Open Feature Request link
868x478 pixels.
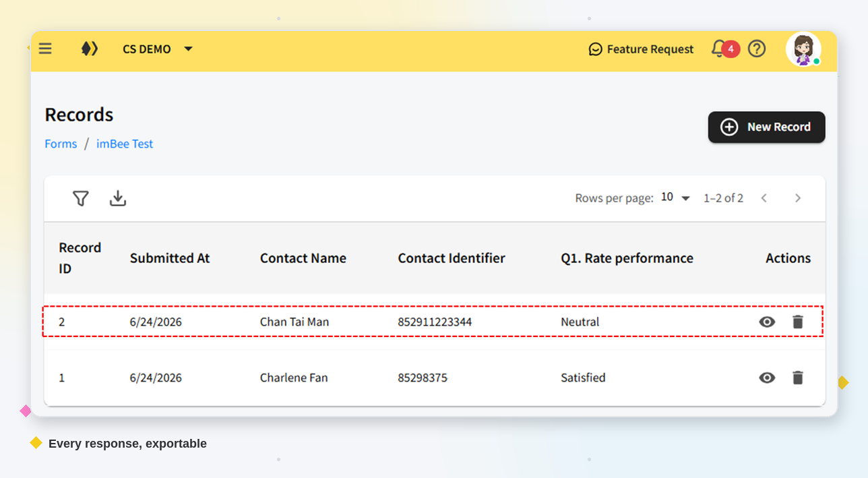[x=641, y=49]
